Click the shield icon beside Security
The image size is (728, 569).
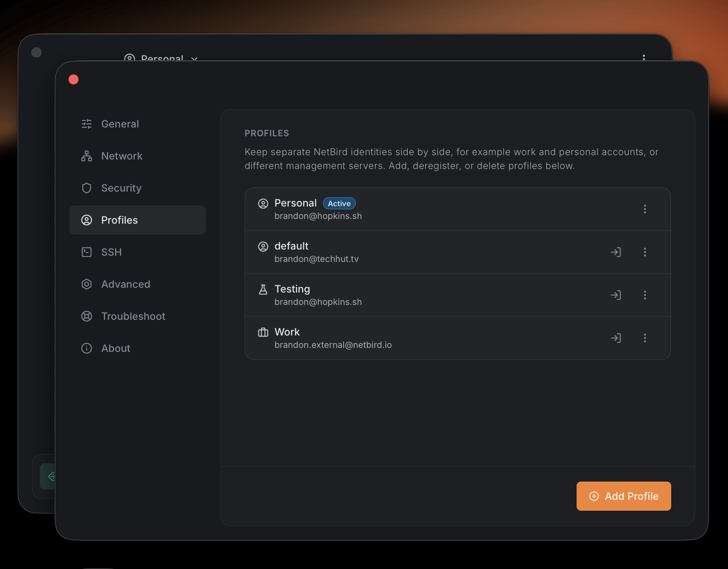click(87, 188)
